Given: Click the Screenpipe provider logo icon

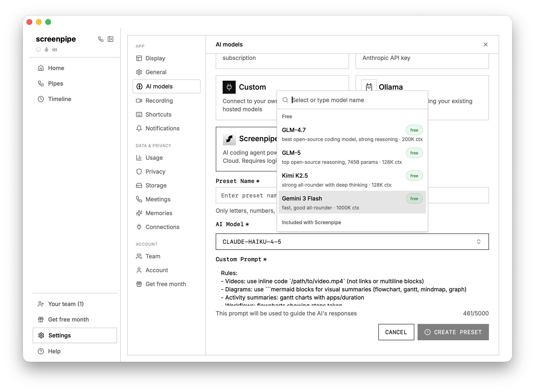Looking at the screenshot, I should click(229, 139).
